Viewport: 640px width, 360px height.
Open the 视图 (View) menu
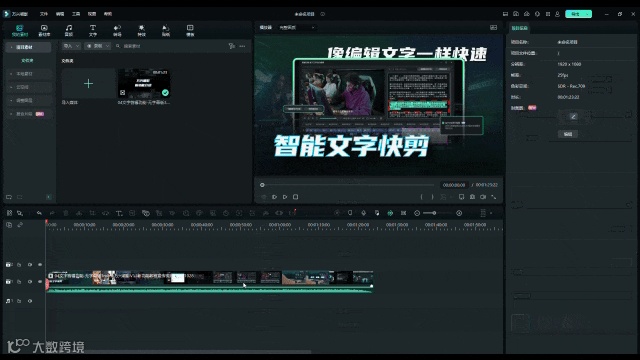point(92,14)
